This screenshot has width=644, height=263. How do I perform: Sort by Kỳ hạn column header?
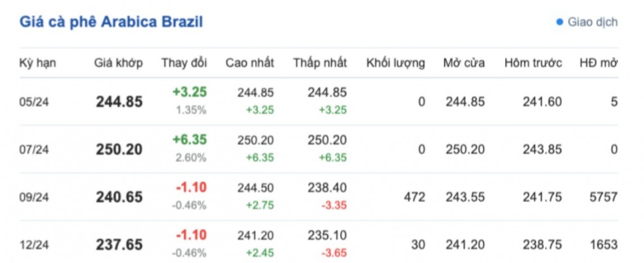(38, 63)
